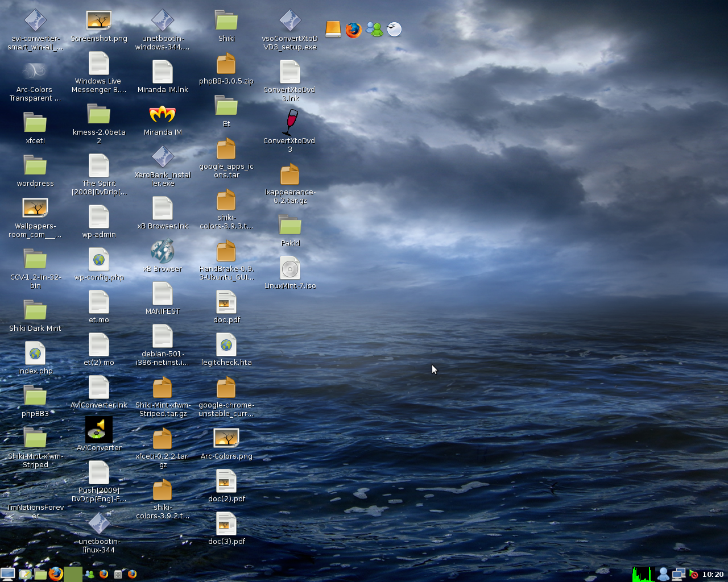Select the MANIFEST file icon
728x582 pixels.
[163, 293]
